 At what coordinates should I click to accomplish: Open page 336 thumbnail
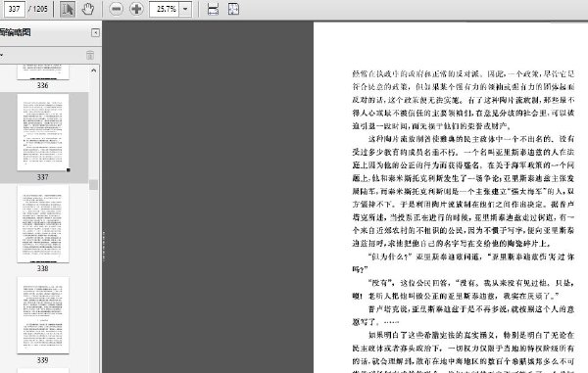(x=43, y=71)
